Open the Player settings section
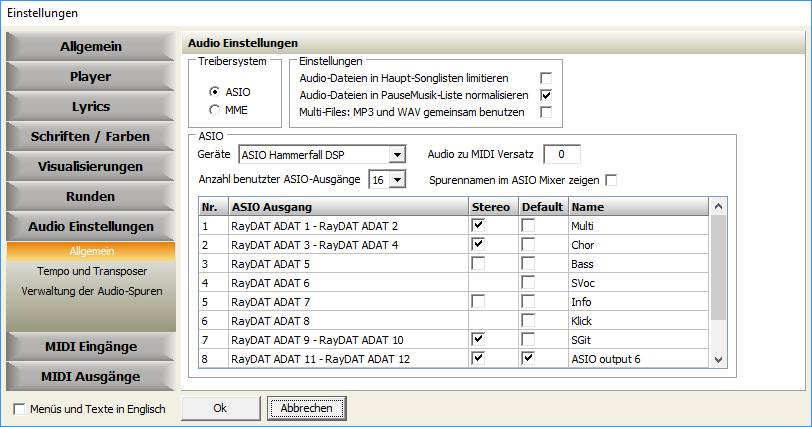Viewport: 812px width, 427px height. click(91, 76)
